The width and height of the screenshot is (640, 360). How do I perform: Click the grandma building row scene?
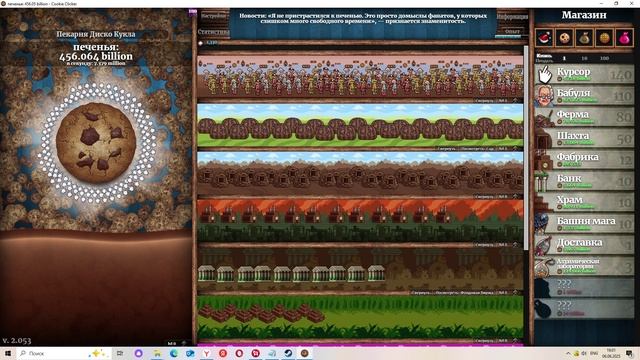point(360,77)
